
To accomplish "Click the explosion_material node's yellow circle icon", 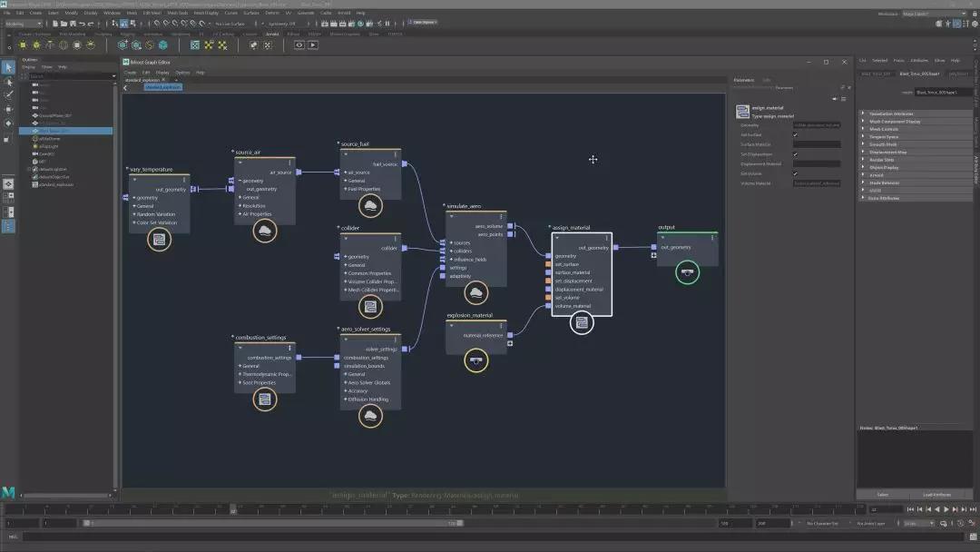I will coord(475,360).
